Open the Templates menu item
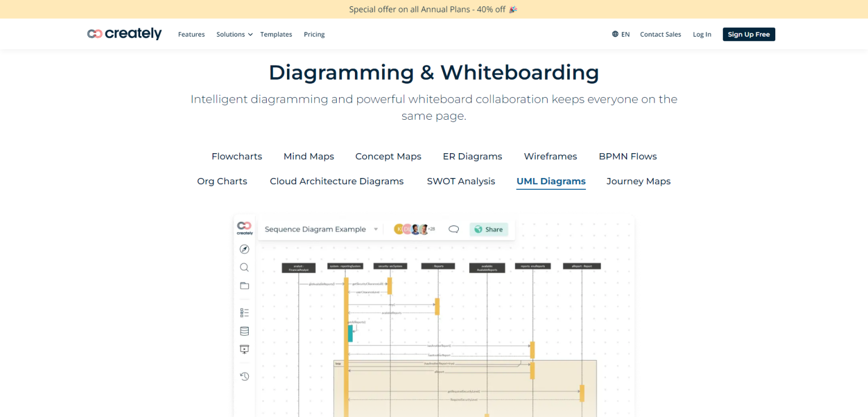Viewport: 868px width, 417px height. coord(276,34)
